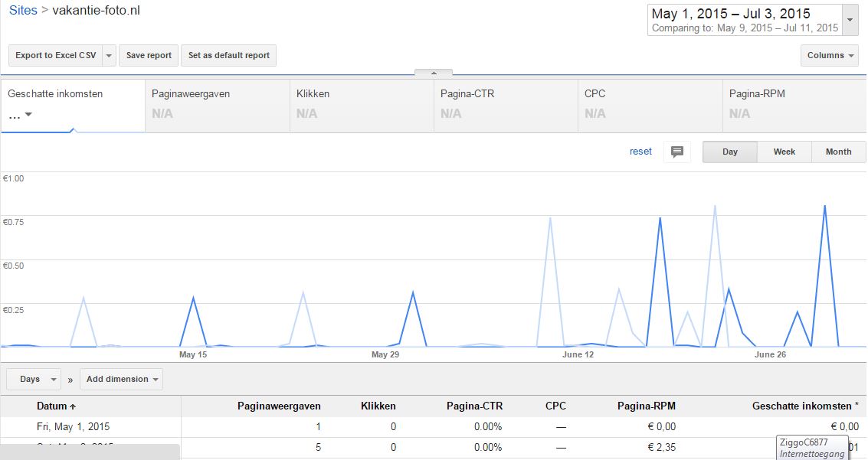Open the Days dimension dropdown
The image size is (868, 460).
pos(34,380)
